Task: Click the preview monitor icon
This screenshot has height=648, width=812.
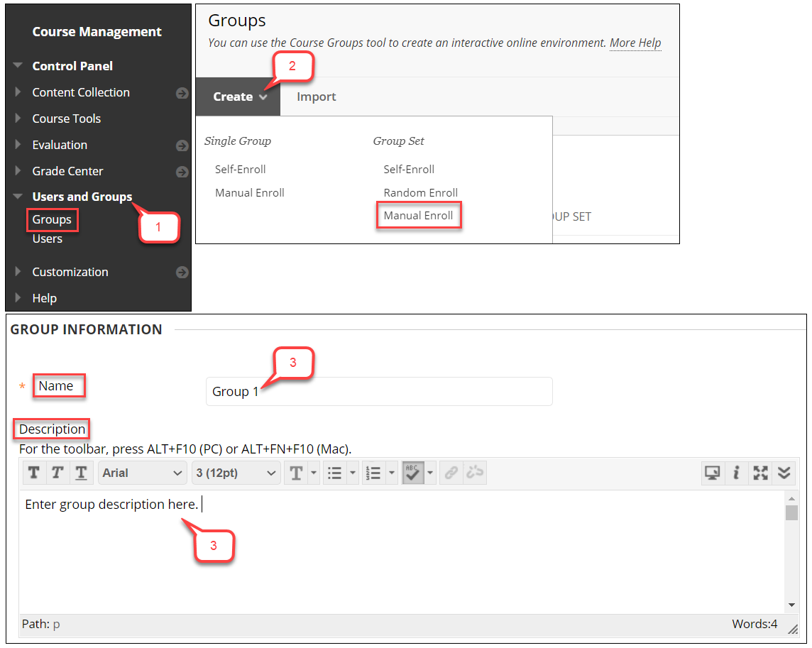Action: (x=713, y=473)
